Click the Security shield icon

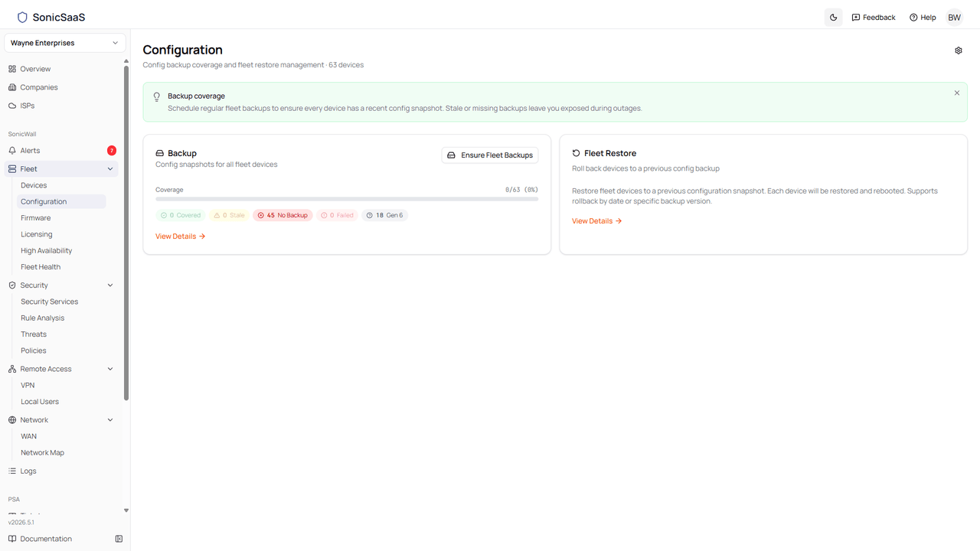click(12, 285)
